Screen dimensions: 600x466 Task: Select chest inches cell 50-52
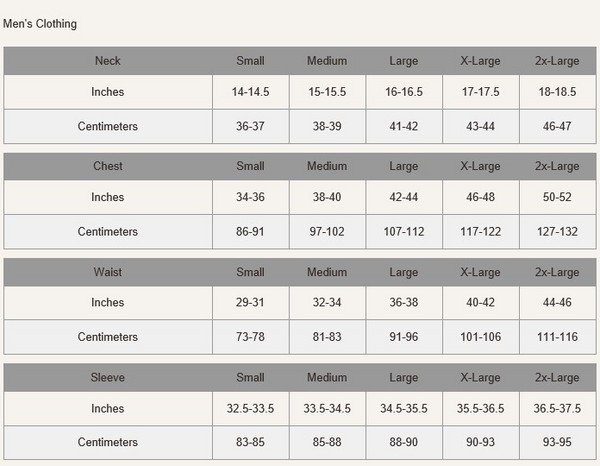tap(557, 197)
